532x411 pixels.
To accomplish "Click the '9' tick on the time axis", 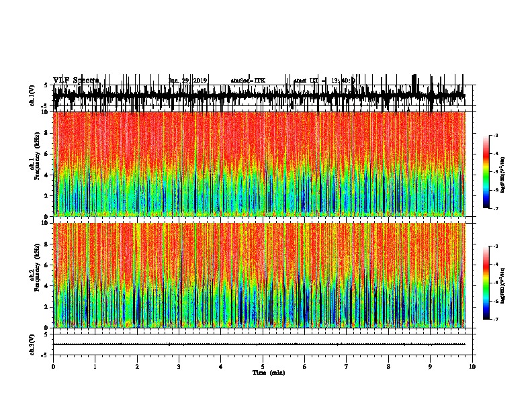I will coord(430,367).
